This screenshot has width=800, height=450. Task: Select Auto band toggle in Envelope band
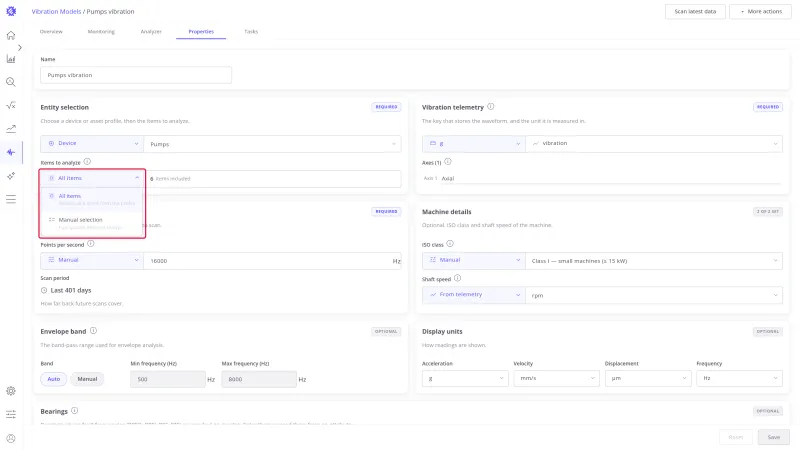(x=54, y=379)
